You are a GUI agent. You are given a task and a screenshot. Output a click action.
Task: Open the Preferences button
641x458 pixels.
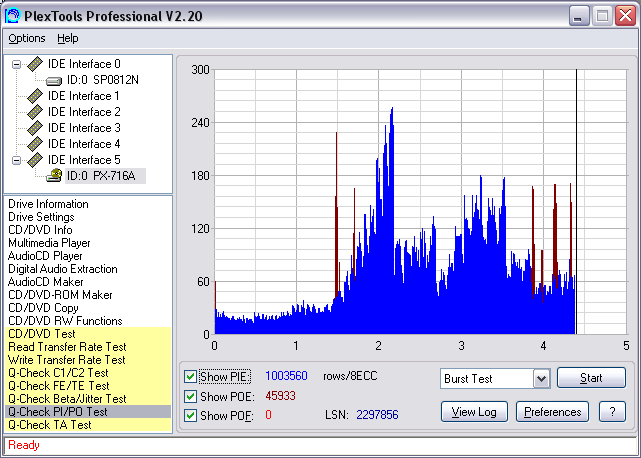click(552, 412)
